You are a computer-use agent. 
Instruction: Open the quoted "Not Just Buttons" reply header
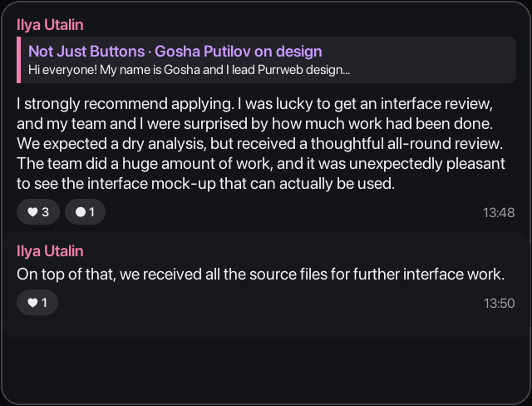[175, 52]
